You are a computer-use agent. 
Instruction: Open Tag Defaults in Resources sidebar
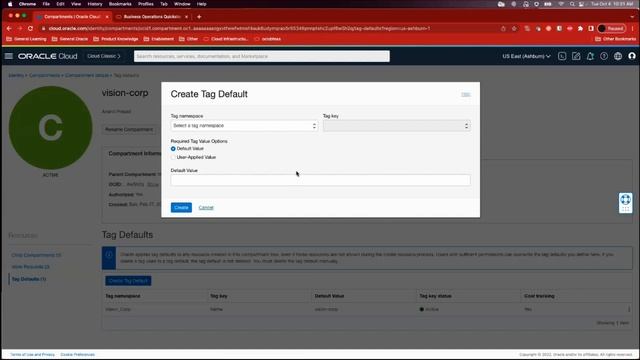(x=29, y=279)
